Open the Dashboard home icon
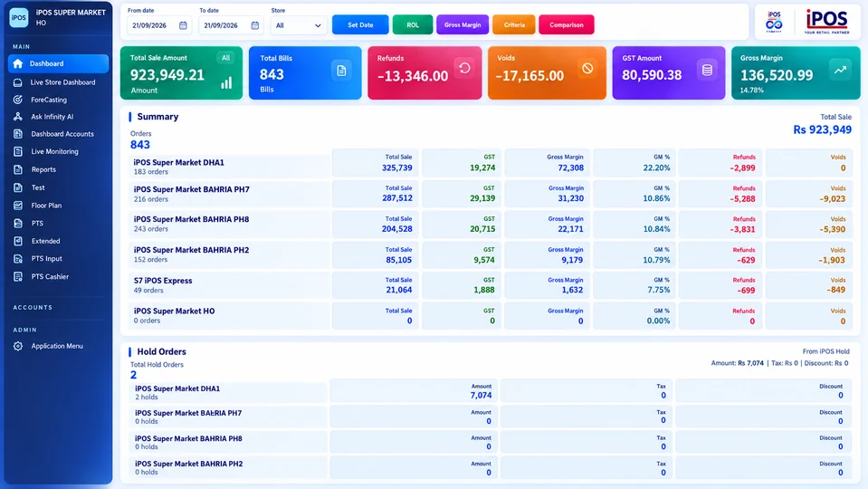This screenshot has height=489, width=868. click(18, 63)
